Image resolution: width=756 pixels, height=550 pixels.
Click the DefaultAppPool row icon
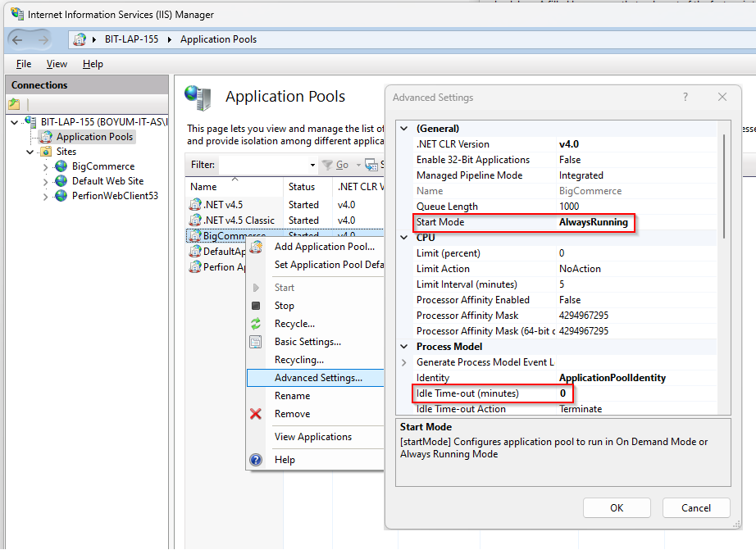(x=195, y=251)
